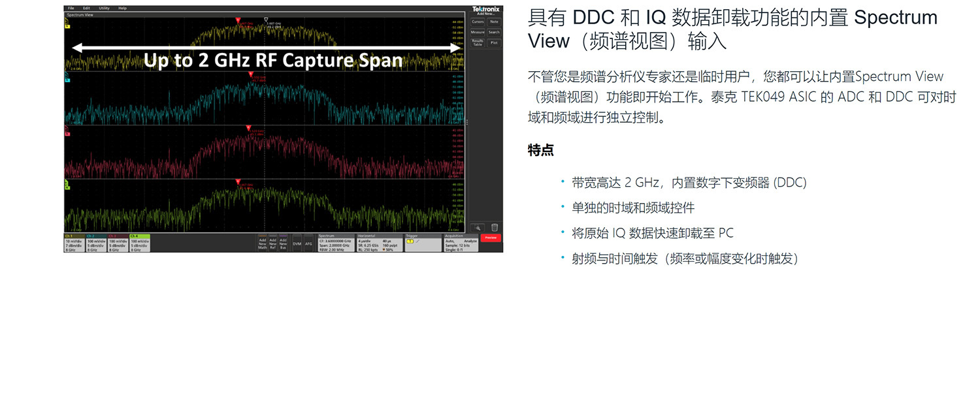
Task: Open the Trigger settings badge
Action: click(423, 243)
